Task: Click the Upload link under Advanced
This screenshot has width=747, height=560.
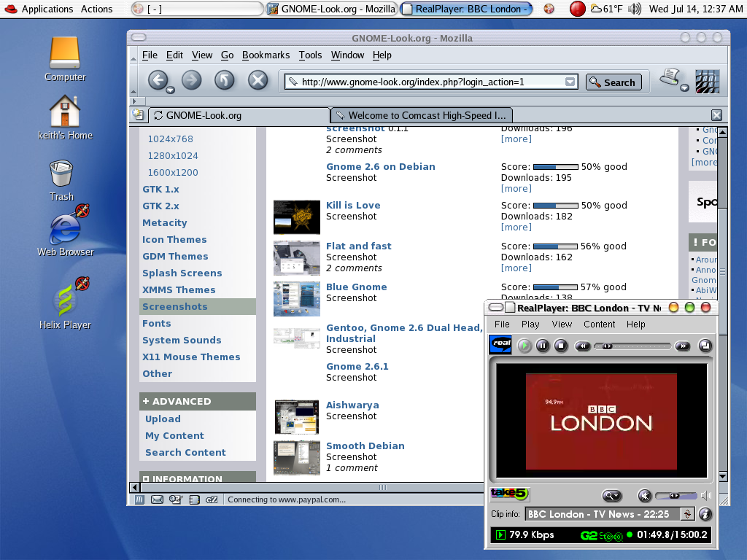Action: [163, 419]
